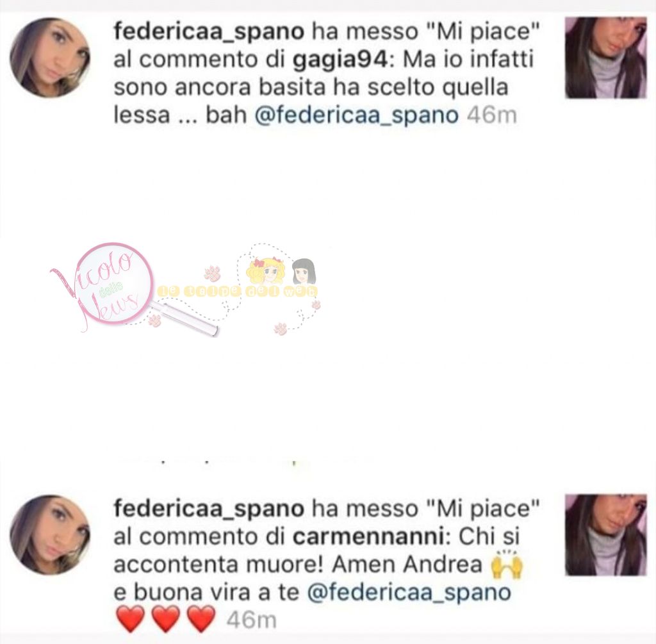Screen dimensions: 656x644
Task: Click the dark-haired cartoon girl icon
Action: click(x=304, y=272)
